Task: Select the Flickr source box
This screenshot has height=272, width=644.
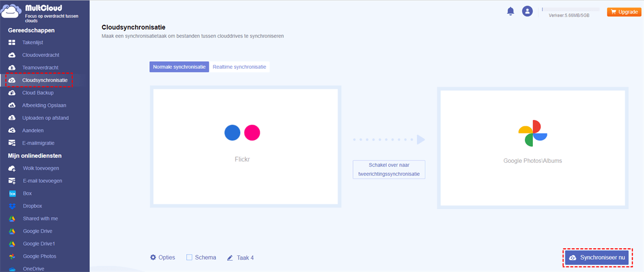Action: tap(245, 147)
